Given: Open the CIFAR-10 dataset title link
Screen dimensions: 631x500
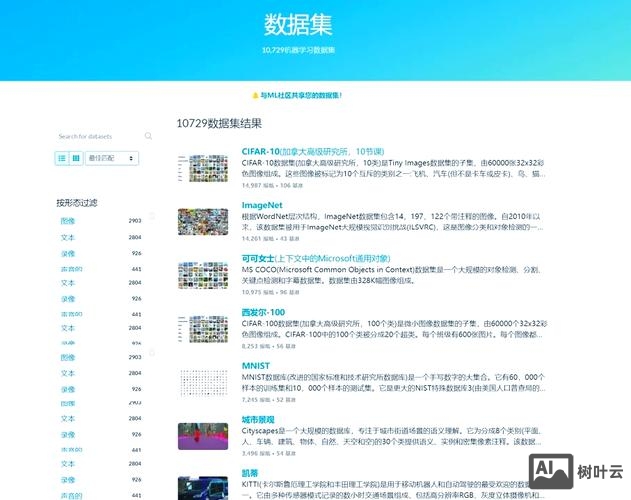Looking at the screenshot, I should (313, 151).
